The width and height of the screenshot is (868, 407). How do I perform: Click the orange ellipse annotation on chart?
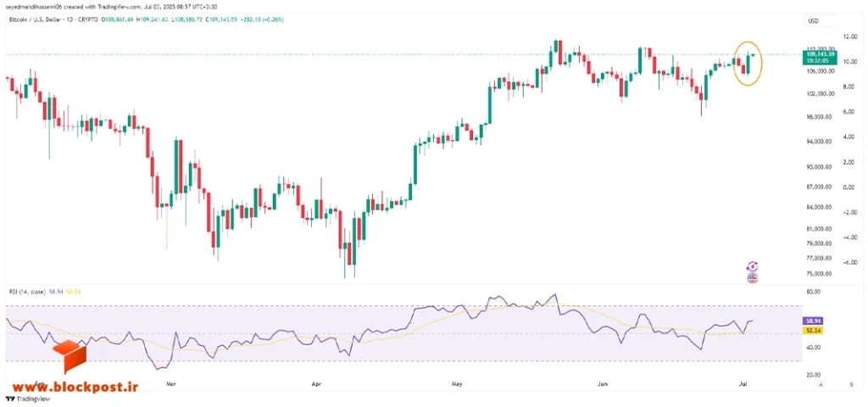748,63
